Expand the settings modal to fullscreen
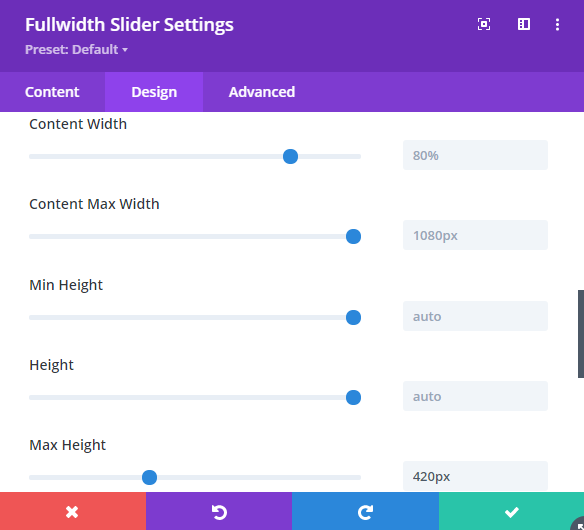584x530 pixels. coord(484,25)
